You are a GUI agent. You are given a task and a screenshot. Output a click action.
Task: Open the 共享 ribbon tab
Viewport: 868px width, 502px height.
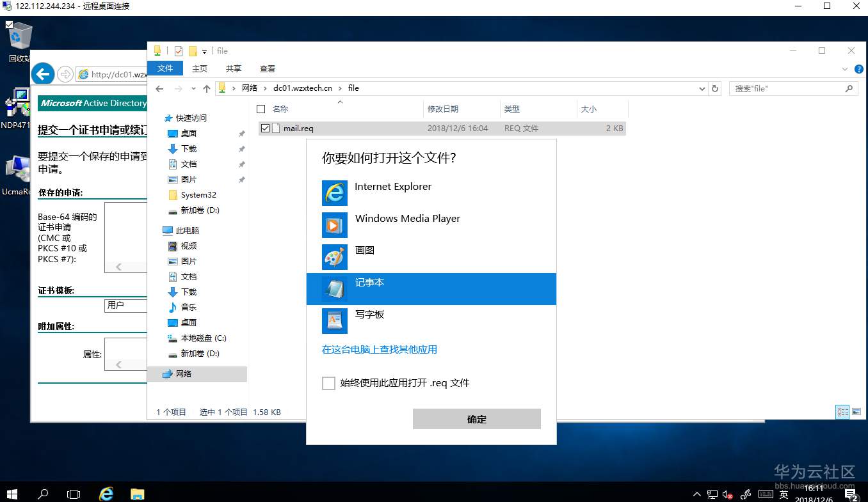point(233,68)
